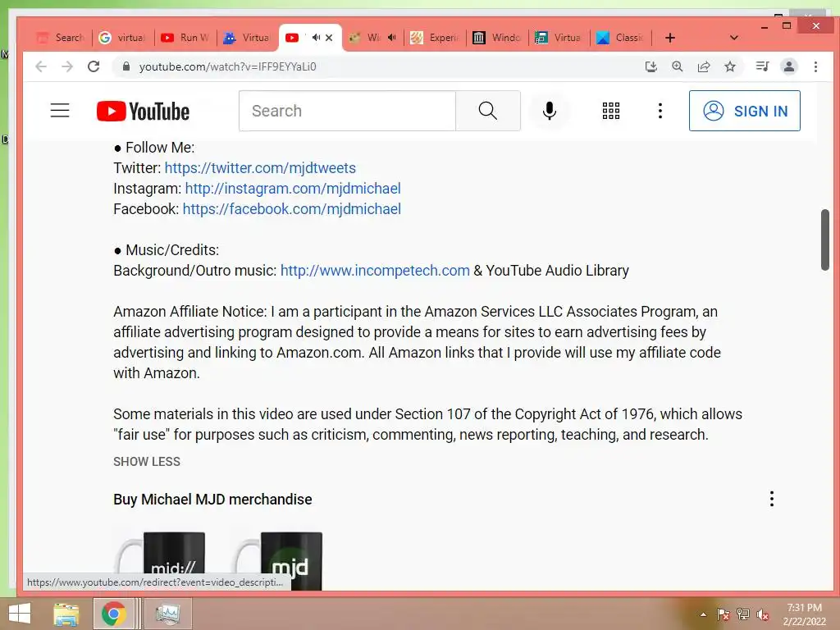Click the page vertical scrollbar thumb

[x=825, y=240]
